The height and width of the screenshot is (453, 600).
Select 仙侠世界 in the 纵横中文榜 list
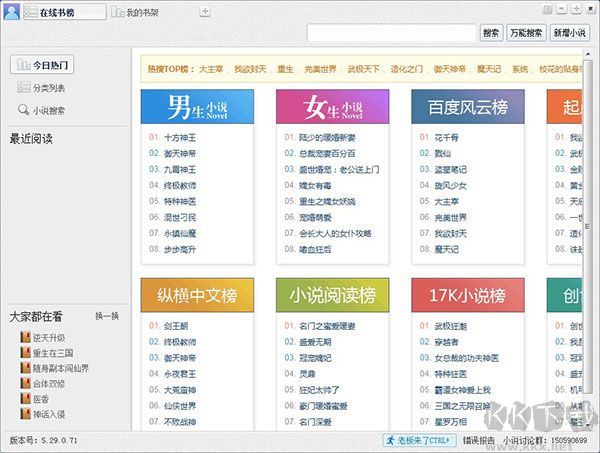(180, 406)
